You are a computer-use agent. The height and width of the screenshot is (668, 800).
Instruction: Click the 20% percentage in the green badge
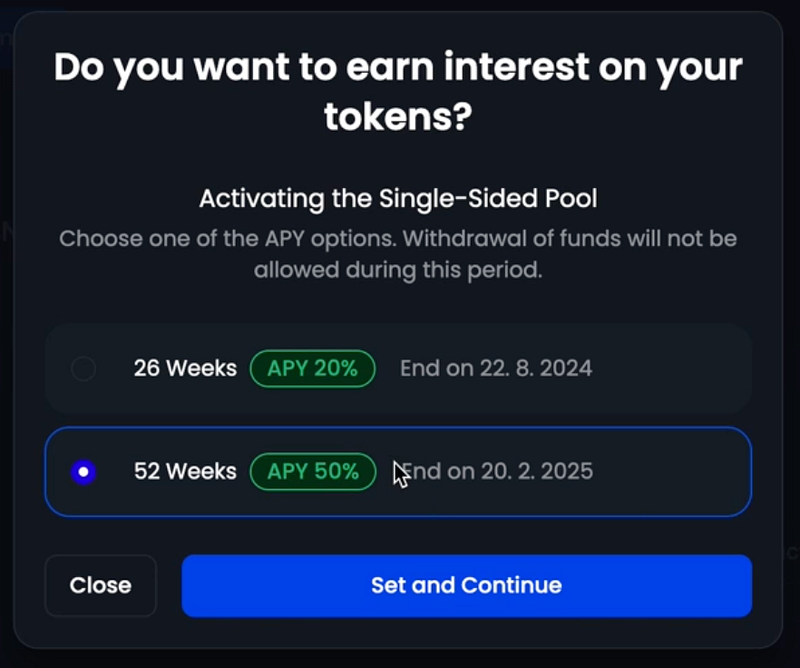(x=336, y=368)
